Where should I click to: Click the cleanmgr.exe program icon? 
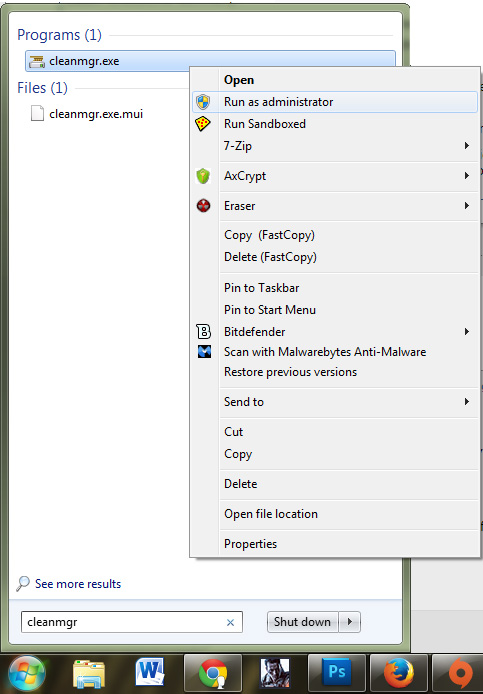37,61
